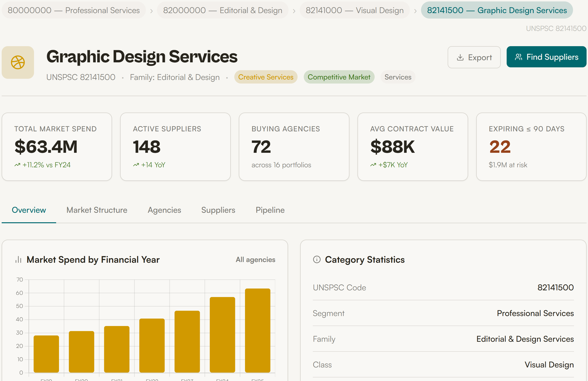Click the Find Suppliers button

[546, 57]
